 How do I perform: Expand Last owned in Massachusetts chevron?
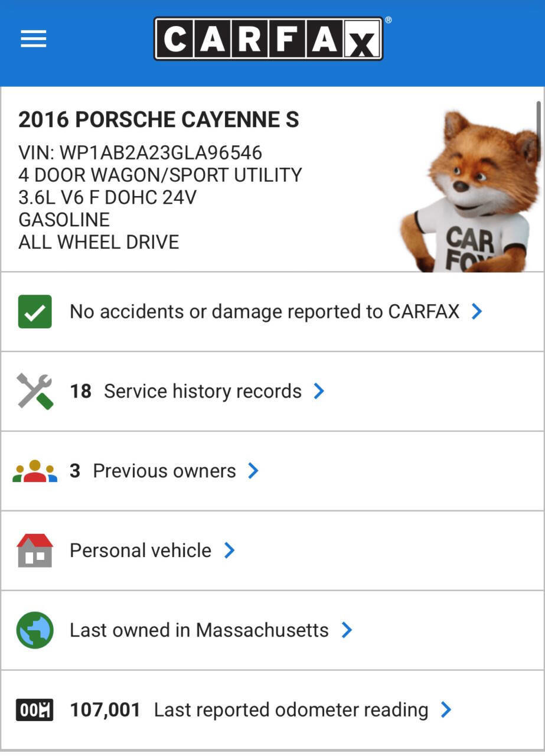coord(347,630)
